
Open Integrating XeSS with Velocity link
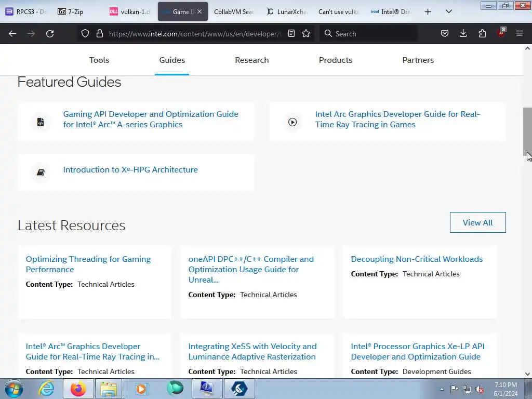tap(252, 352)
